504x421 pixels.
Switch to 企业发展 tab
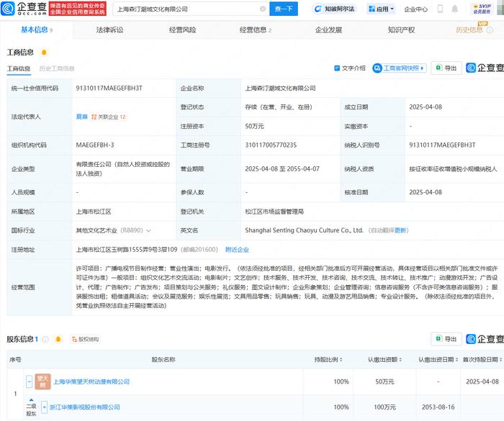[328, 30]
